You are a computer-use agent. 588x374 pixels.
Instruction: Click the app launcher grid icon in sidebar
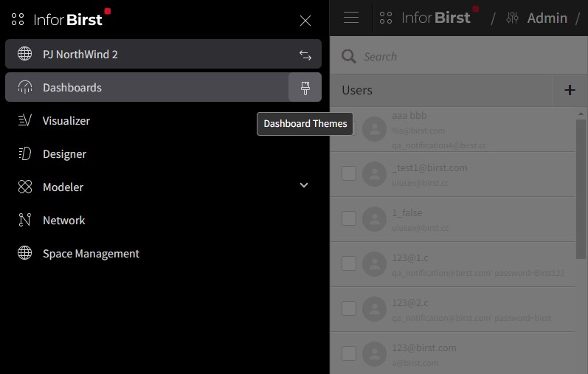click(18, 20)
